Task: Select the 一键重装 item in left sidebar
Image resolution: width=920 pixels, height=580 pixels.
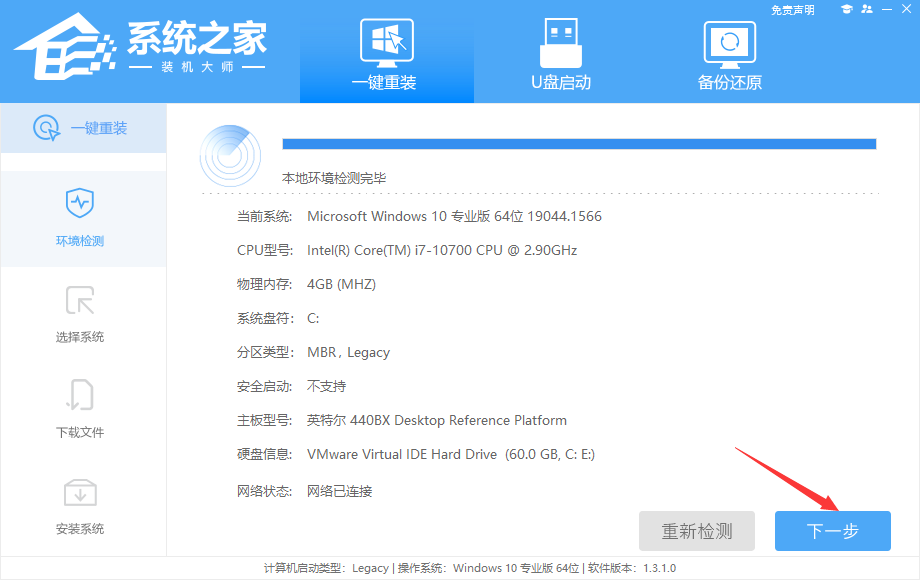Action: [x=83, y=128]
